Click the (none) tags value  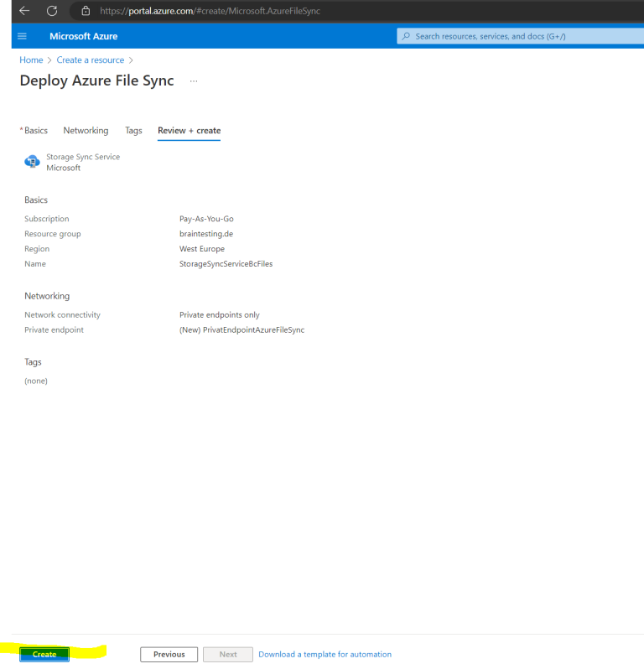tap(36, 381)
